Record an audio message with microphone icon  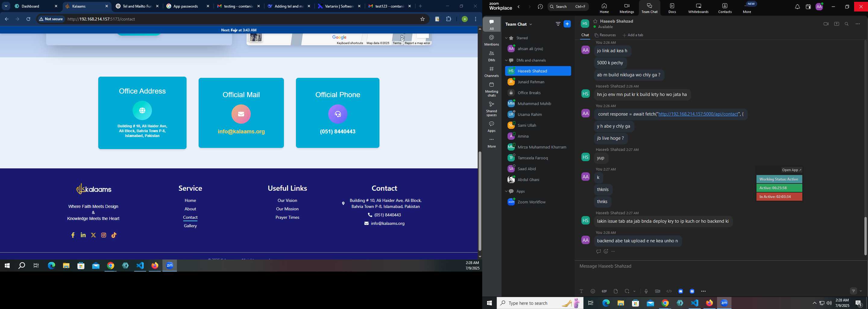click(646, 291)
